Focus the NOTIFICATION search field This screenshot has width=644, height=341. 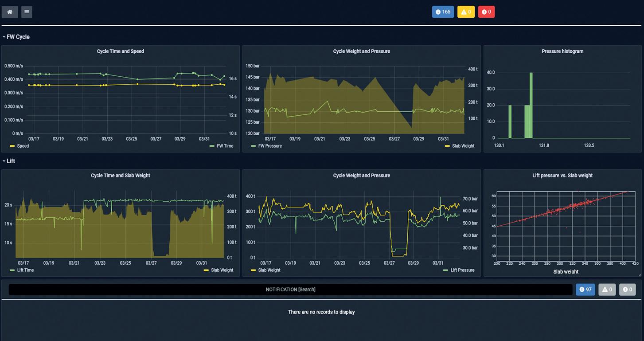[x=290, y=290]
